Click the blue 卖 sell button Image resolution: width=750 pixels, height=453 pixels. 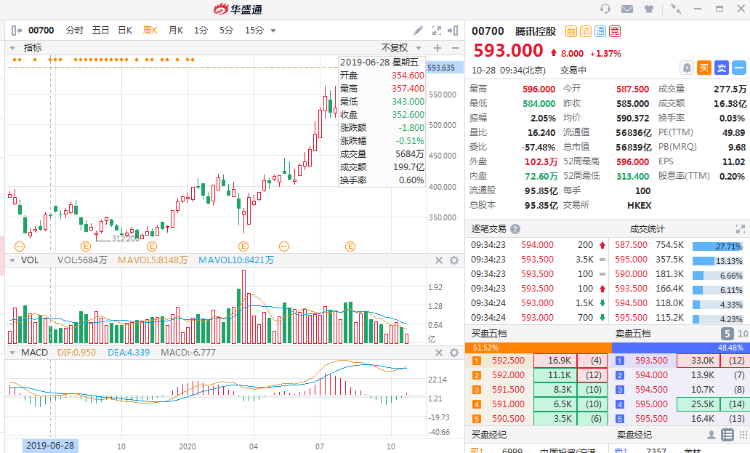tap(722, 68)
